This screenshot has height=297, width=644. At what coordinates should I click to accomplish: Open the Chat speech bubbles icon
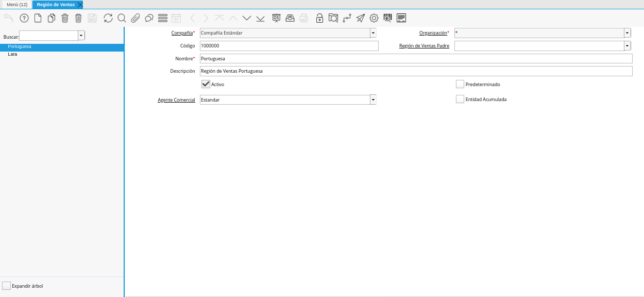149,18
